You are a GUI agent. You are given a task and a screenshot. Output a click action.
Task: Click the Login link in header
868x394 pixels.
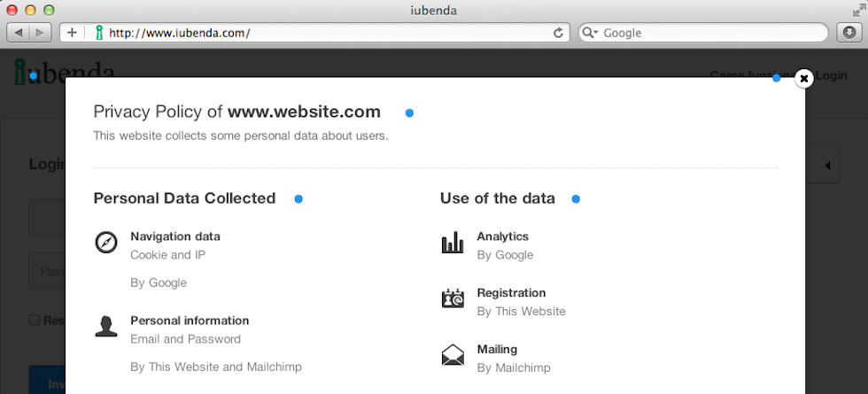point(832,75)
